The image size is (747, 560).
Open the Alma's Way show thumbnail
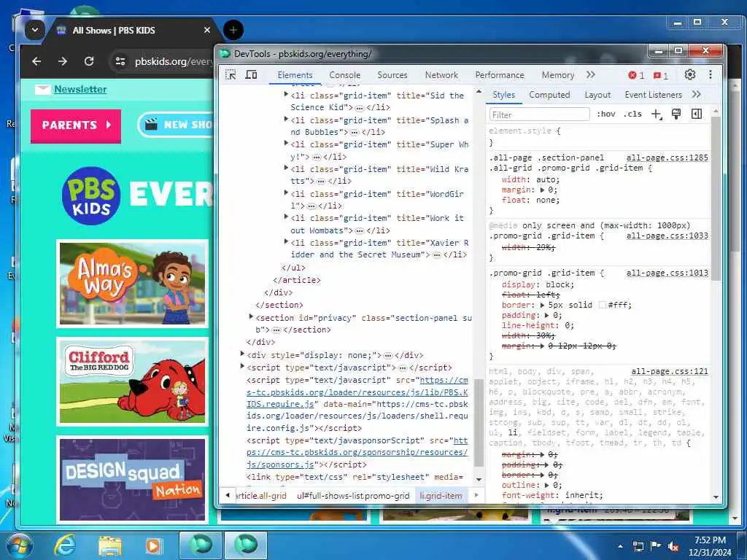click(133, 284)
